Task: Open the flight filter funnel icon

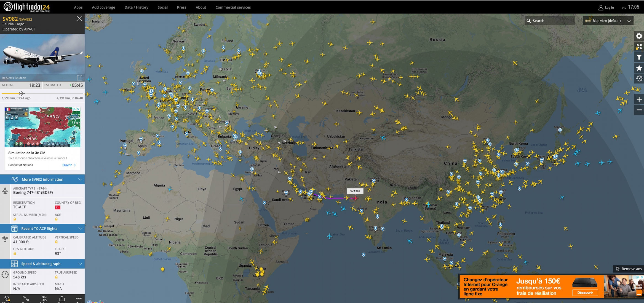Action: click(639, 57)
